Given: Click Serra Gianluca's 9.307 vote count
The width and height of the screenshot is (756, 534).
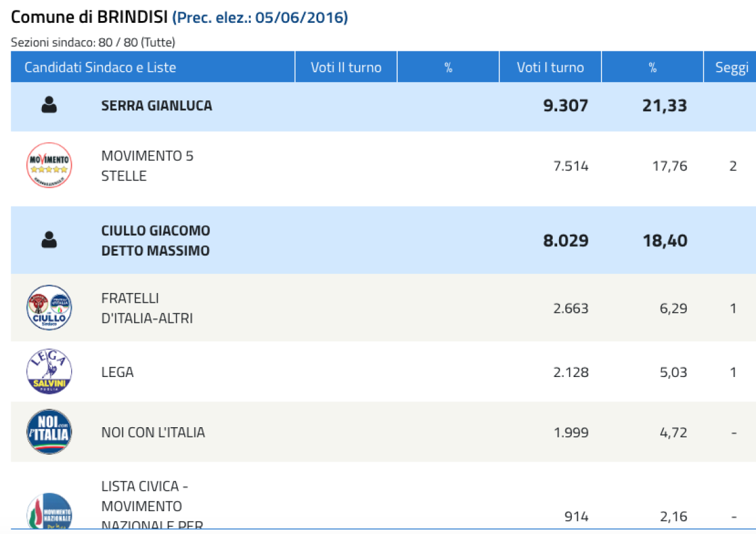Looking at the screenshot, I should click(x=565, y=106).
